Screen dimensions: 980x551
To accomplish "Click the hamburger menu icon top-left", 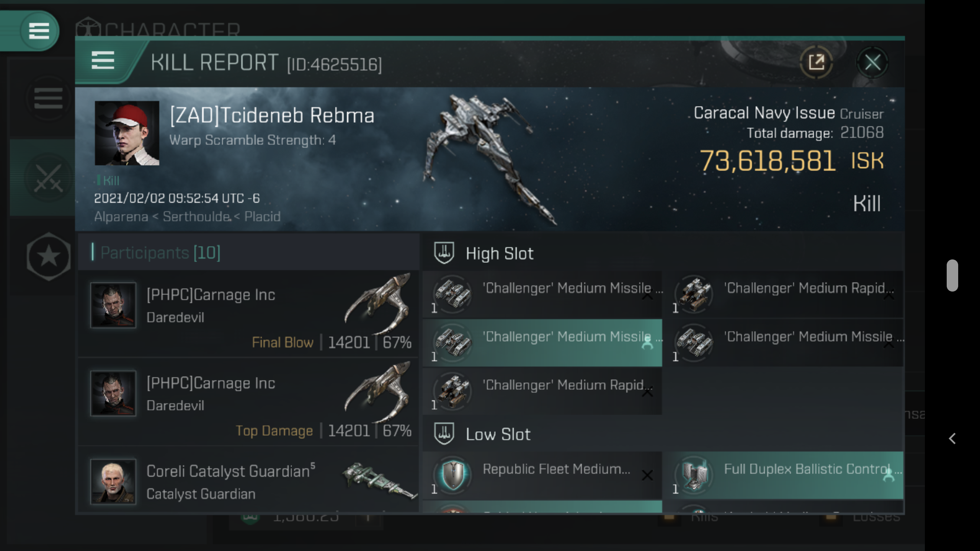I will 38,29.
